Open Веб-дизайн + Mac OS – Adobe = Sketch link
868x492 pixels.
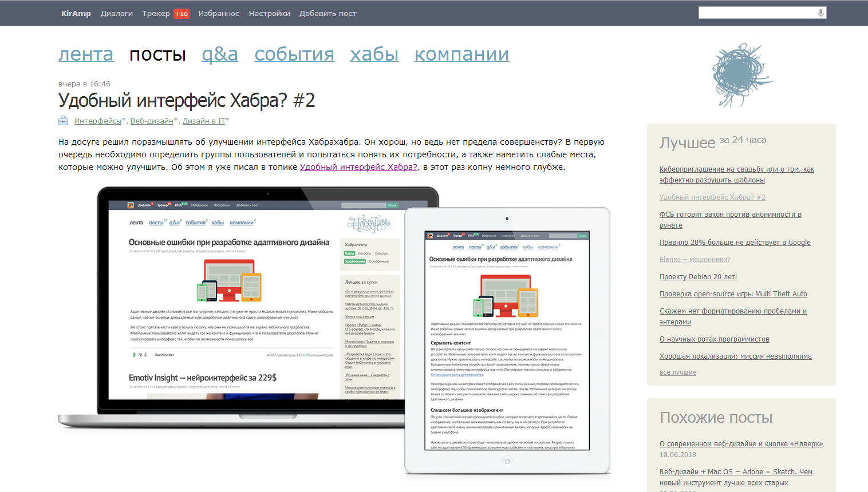pyautogui.click(x=736, y=477)
